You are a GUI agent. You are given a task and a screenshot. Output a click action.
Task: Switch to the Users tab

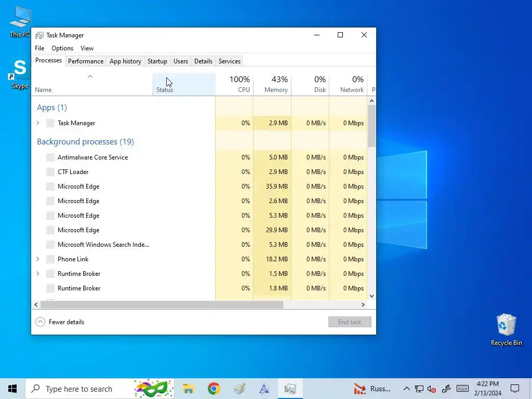(x=181, y=61)
